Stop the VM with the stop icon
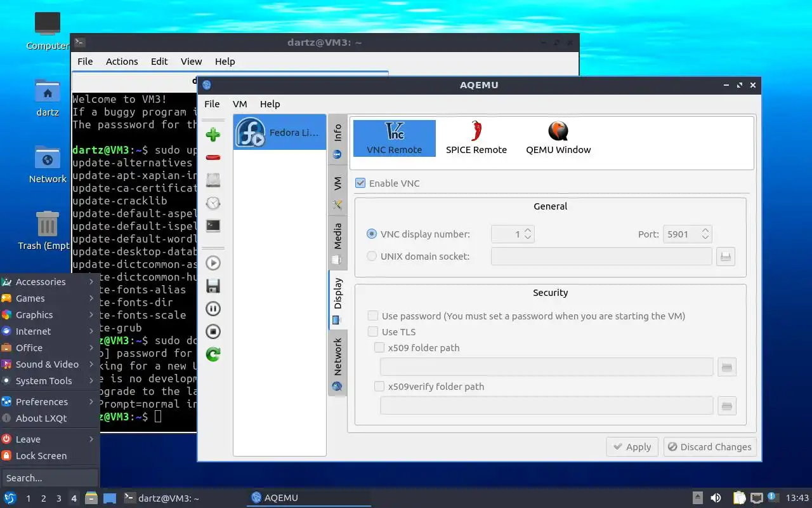This screenshot has height=508, width=812. (x=213, y=331)
